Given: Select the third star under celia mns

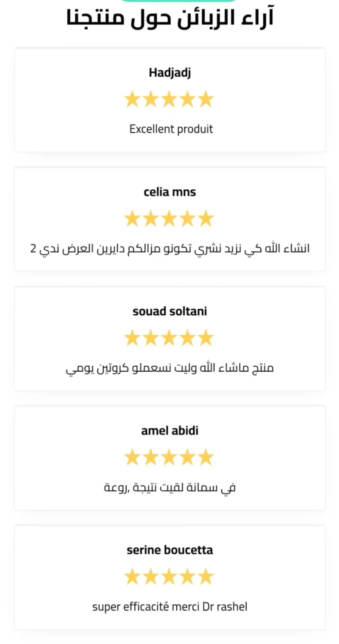Looking at the screenshot, I should point(169,219).
